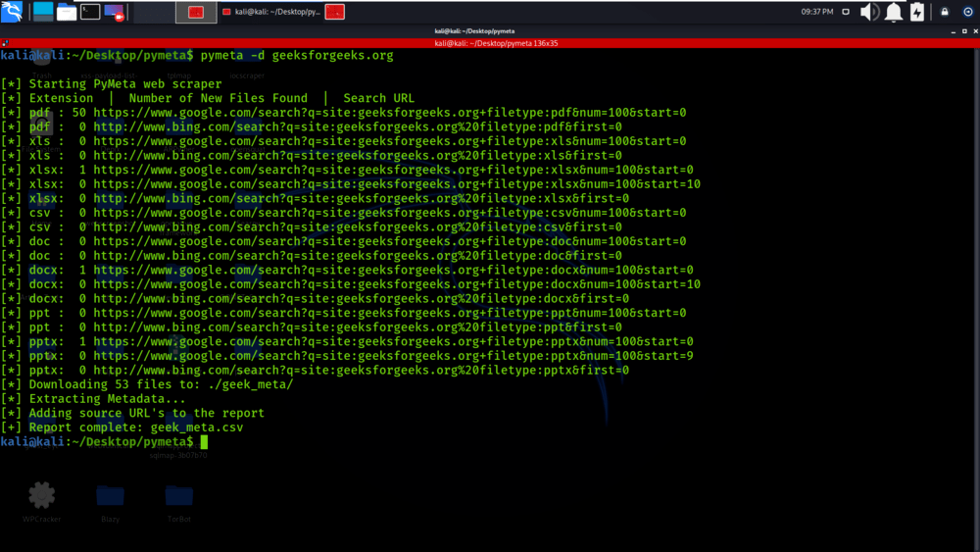Click the Bing filetype:pdf search URL
The image size is (980, 552).
pos(358,126)
